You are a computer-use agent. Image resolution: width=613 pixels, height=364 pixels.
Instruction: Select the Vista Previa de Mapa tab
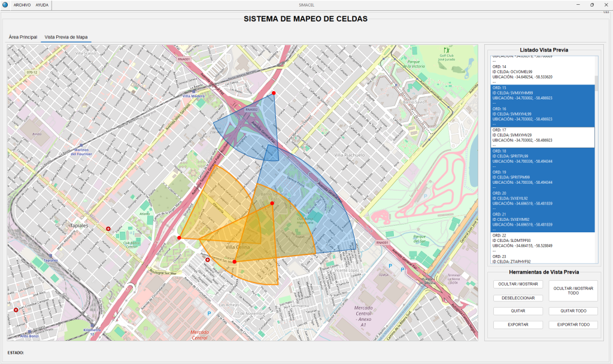66,37
